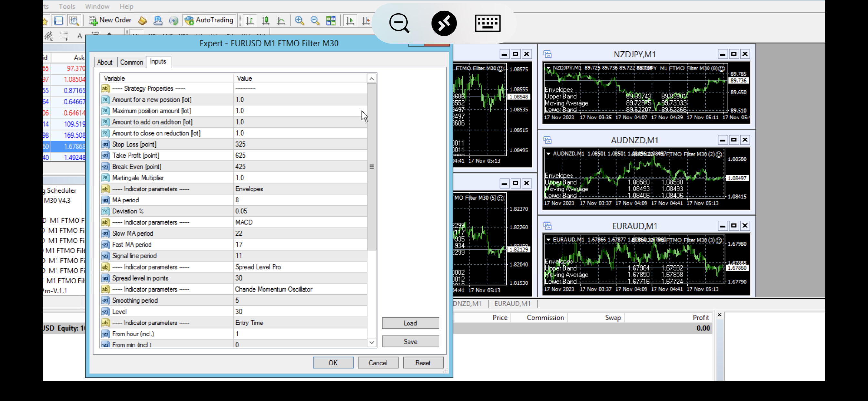Viewport: 868px width, 401px height.
Task: Switch to the About tab
Action: (x=105, y=62)
